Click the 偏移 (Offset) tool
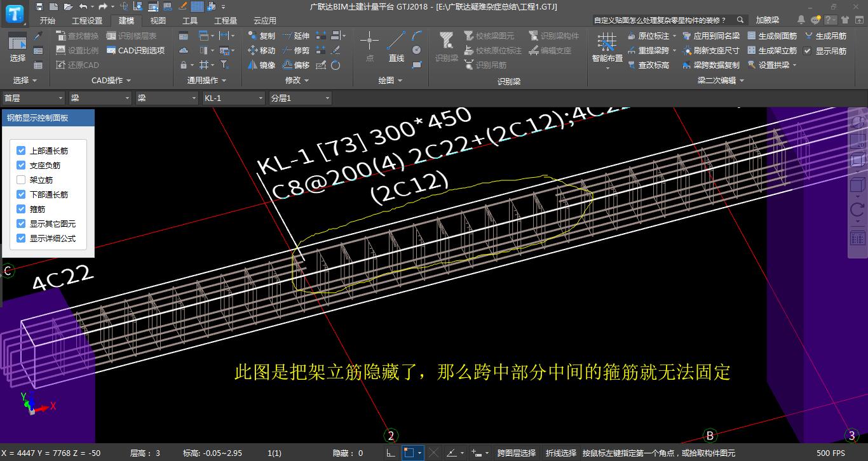This screenshot has height=461, width=868. [296, 65]
